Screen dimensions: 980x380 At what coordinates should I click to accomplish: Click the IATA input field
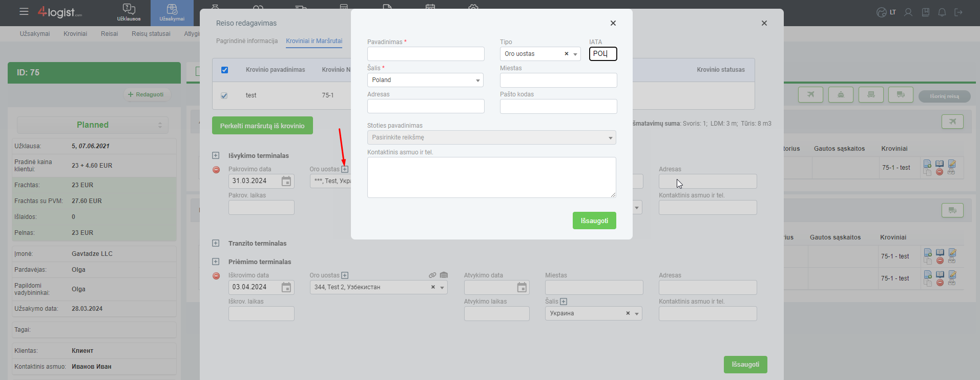pos(603,54)
